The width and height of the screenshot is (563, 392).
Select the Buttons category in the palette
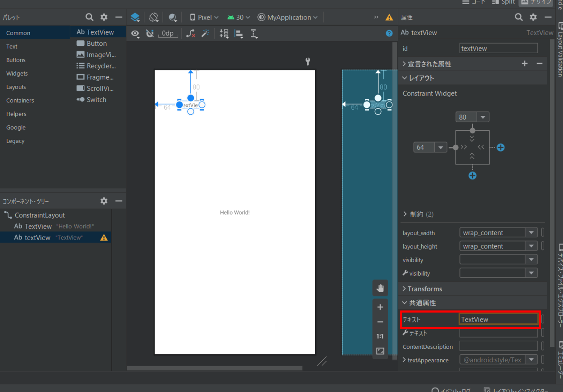(x=16, y=60)
